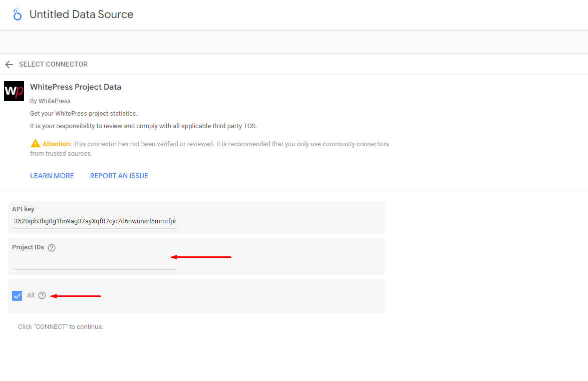This screenshot has height=381, width=588.
Task: Click the 'Click "CONNECT" to continue.' text
Action: point(61,326)
